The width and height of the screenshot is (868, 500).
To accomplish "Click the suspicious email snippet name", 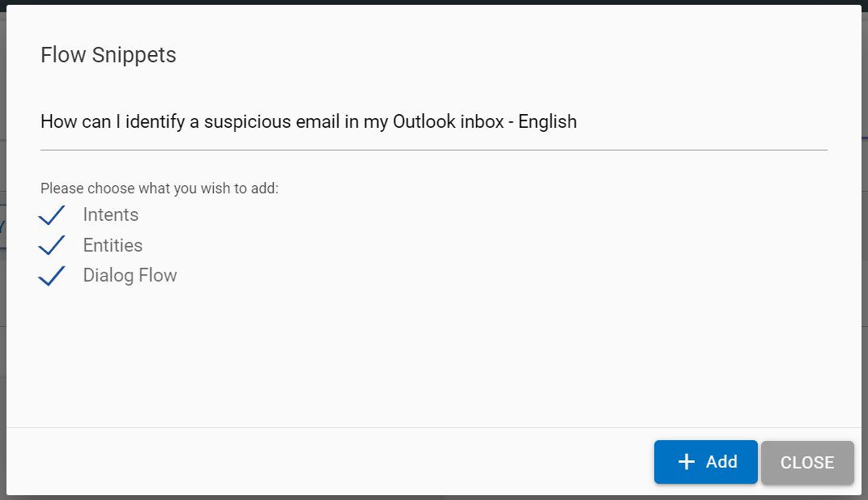I will point(308,121).
